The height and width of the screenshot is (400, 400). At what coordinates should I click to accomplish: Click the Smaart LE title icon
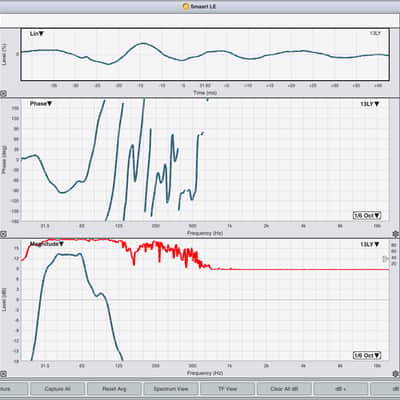point(186,6)
